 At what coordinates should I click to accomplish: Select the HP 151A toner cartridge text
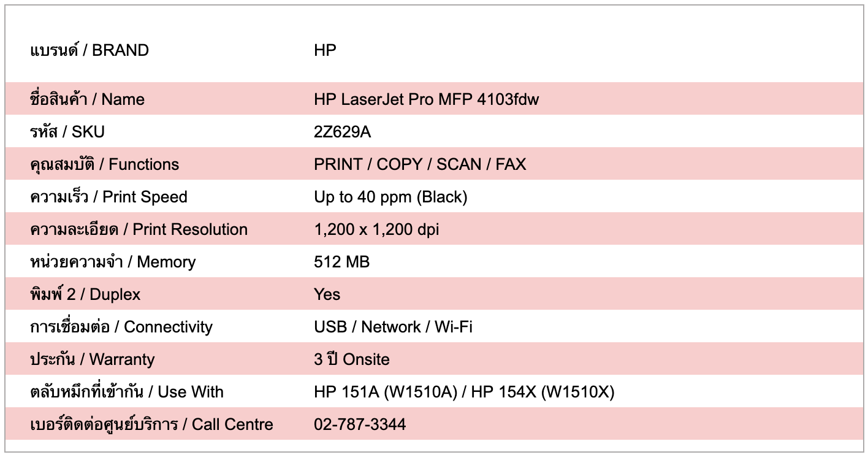pos(386,392)
